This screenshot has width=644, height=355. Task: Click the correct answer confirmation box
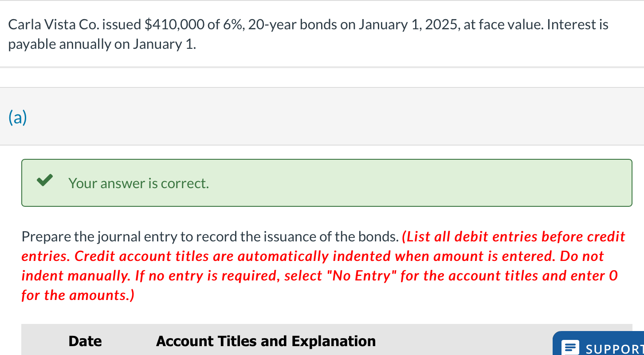326,183
